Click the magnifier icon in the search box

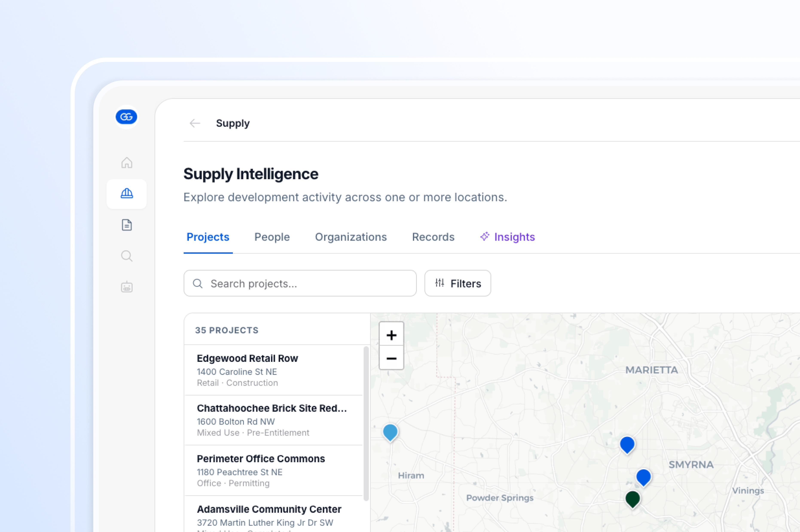point(198,283)
